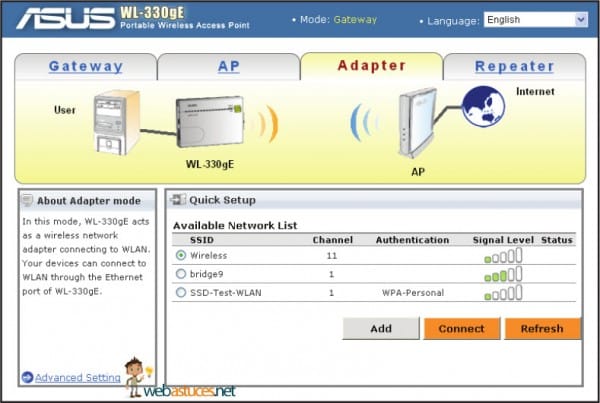The width and height of the screenshot is (600, 403).
Task: Select the Adapter tab
Action: [x=372, y=66]
